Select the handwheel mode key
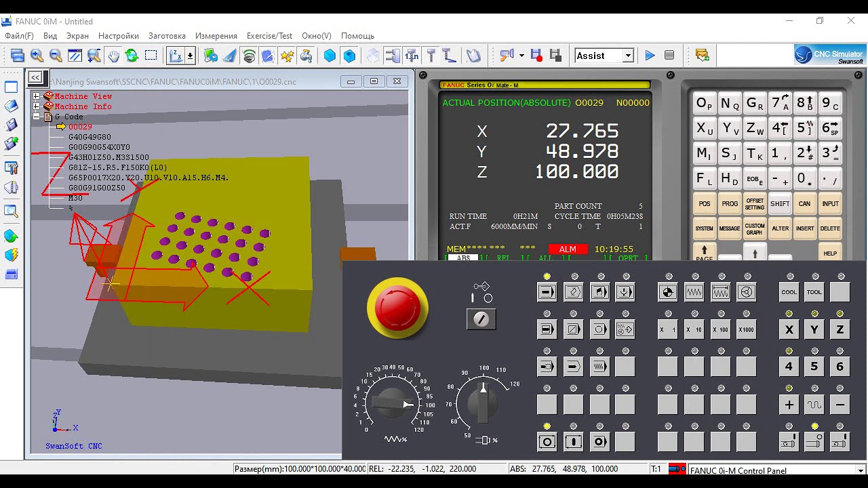Viewport: 868px width, 488px height. pyautogui.click(x=747, y=292)
